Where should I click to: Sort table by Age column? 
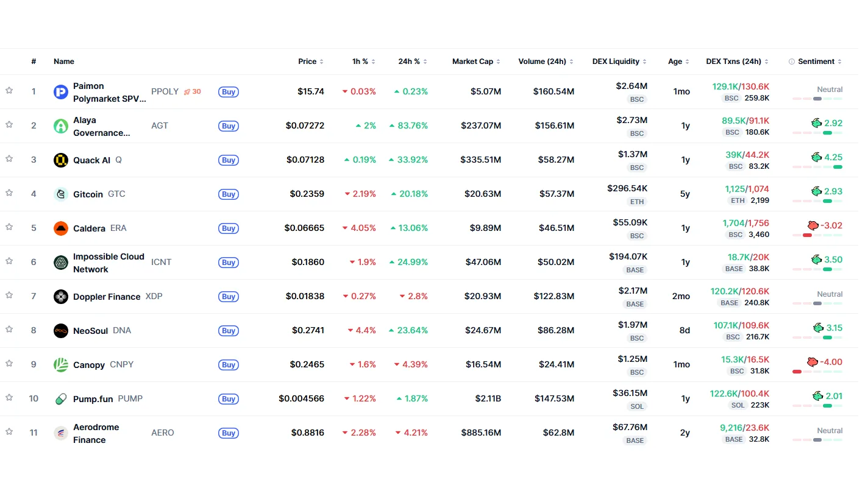[x=678, y=62]
